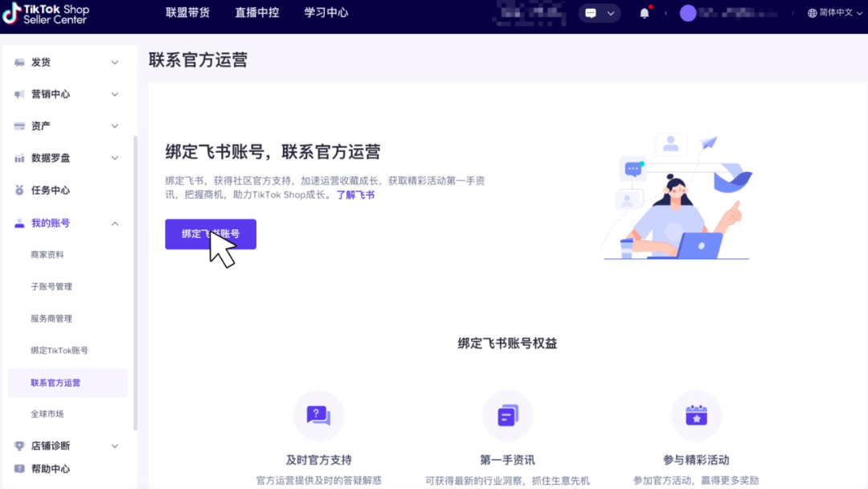
Task: Open the 资产 assets section icon
Action: click(x=18, y=125)
